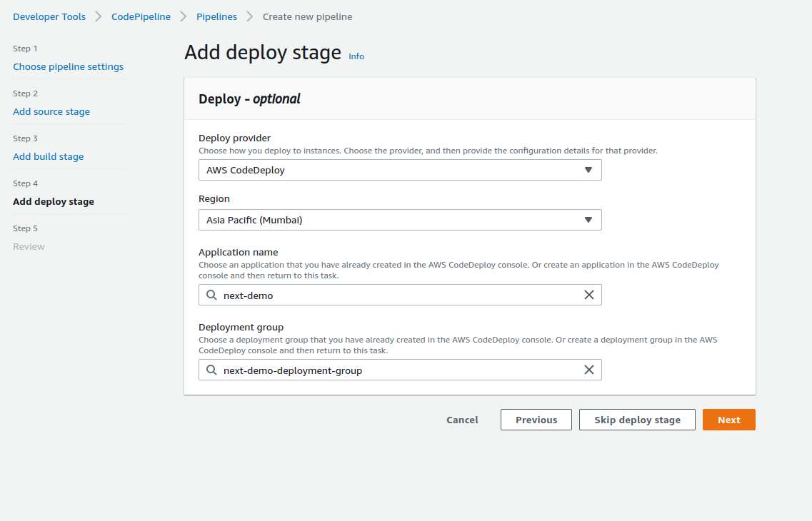This screenshot has width=812, height=521.
Task: Click the Region dropdown arrow
Action: tap(588, 220)
